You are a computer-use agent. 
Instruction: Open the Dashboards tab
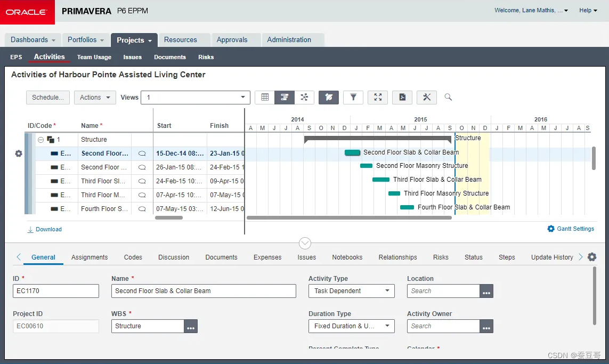[33, 39]
